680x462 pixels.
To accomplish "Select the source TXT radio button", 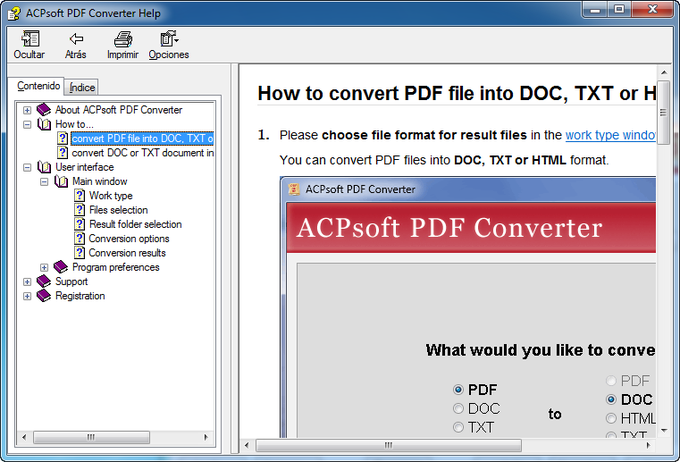I will (x=458, y=427).
